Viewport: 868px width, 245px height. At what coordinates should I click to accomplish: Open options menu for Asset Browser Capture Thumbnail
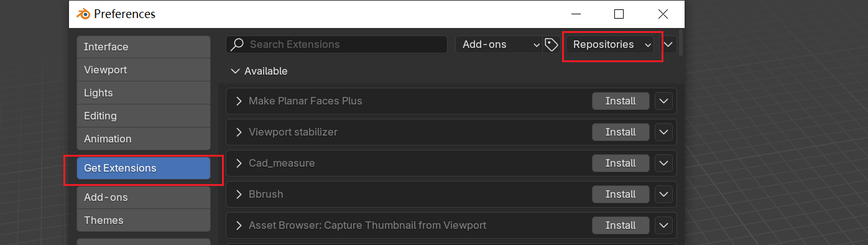(663, 225)
